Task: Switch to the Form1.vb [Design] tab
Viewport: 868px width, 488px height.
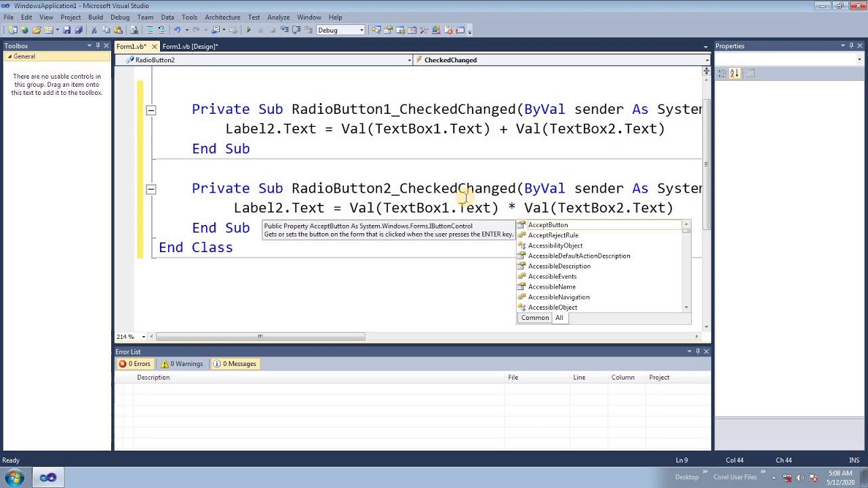Action: pos(190,46)
